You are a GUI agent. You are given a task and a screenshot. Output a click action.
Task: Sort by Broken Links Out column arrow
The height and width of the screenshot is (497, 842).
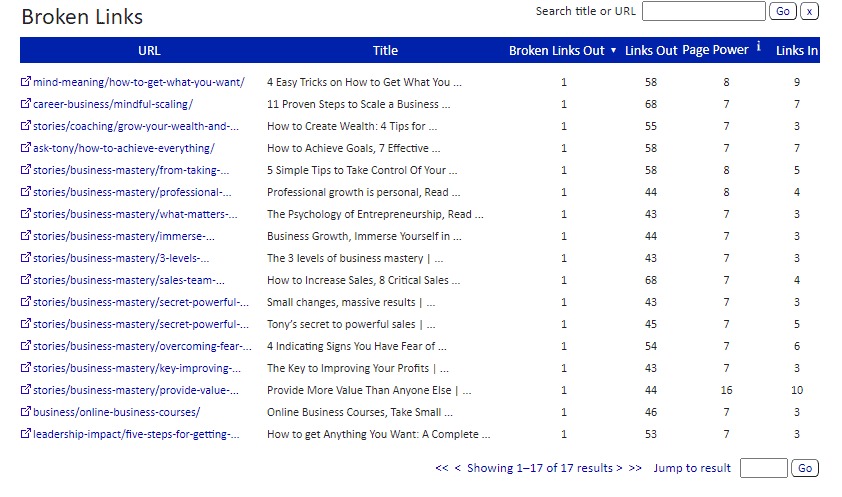[613, 51]
